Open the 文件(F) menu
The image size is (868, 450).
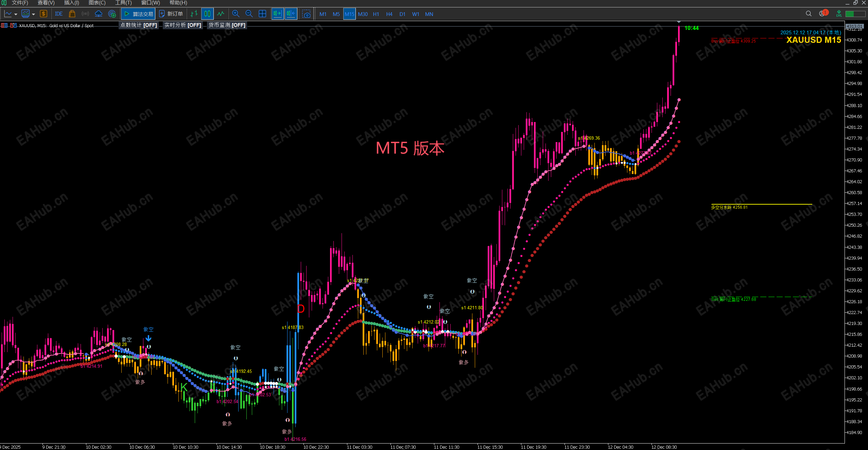click(x=19, y=3)
